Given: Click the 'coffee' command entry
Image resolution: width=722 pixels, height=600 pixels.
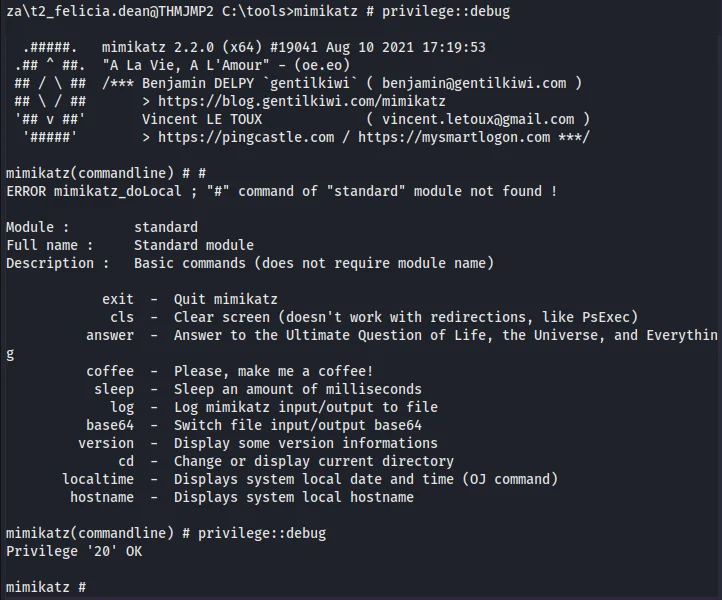Looking at the screenshot, I should [110, 371].
